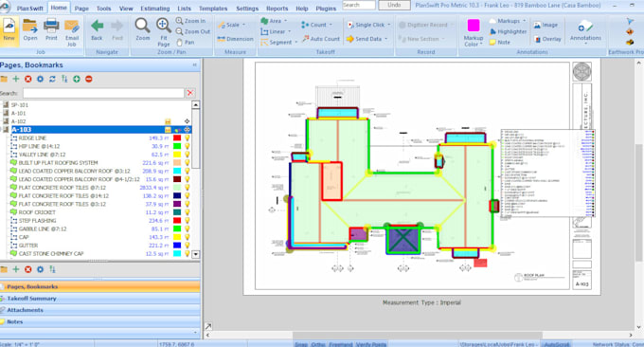Open the Attachments panel
The image size is (644, 347).
tap(99, 310)
